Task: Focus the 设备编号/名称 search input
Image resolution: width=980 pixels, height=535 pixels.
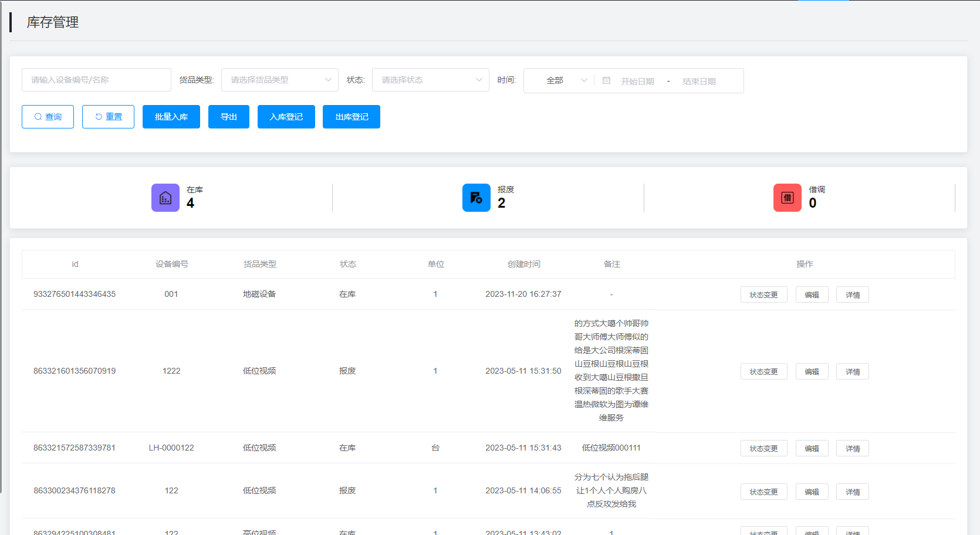Action: coord(96,80)
